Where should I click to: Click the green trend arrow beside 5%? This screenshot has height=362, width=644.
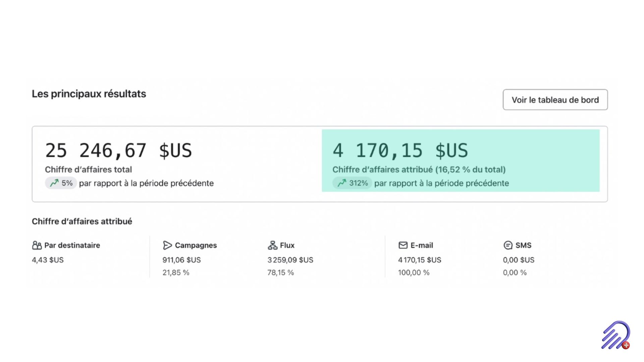pos(54,183)
